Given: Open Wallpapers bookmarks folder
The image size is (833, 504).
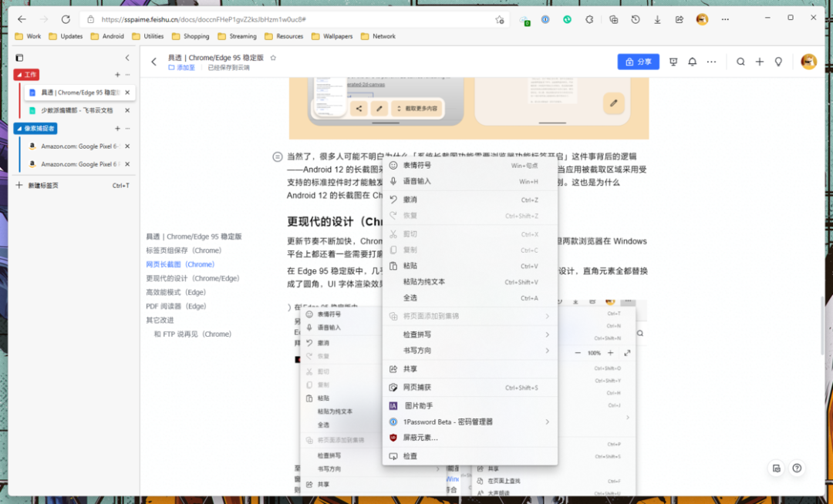Looking at the screenshot, I should (332, 36).
